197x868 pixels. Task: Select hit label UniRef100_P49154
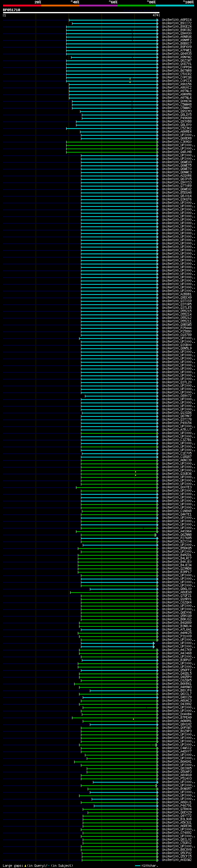click(x=176, y=423)
